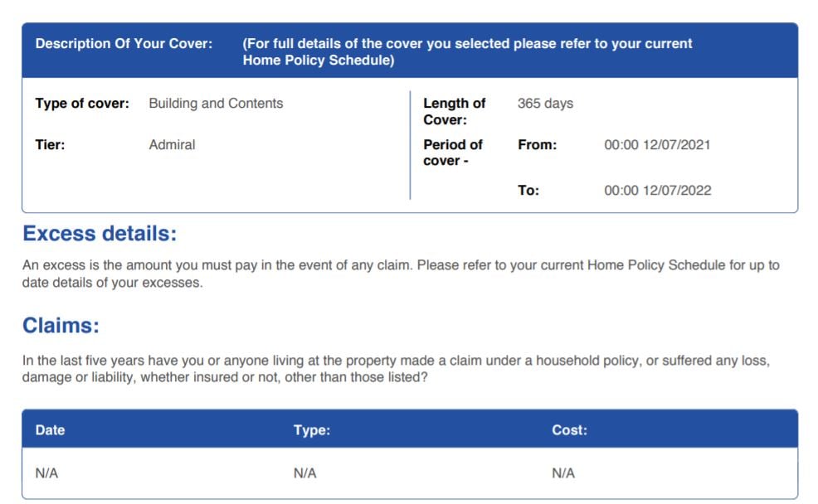The height and width of the screenshot is (504, 818).
Task: Click the N/A under the Date column
Action: click(x=46, y=473)
